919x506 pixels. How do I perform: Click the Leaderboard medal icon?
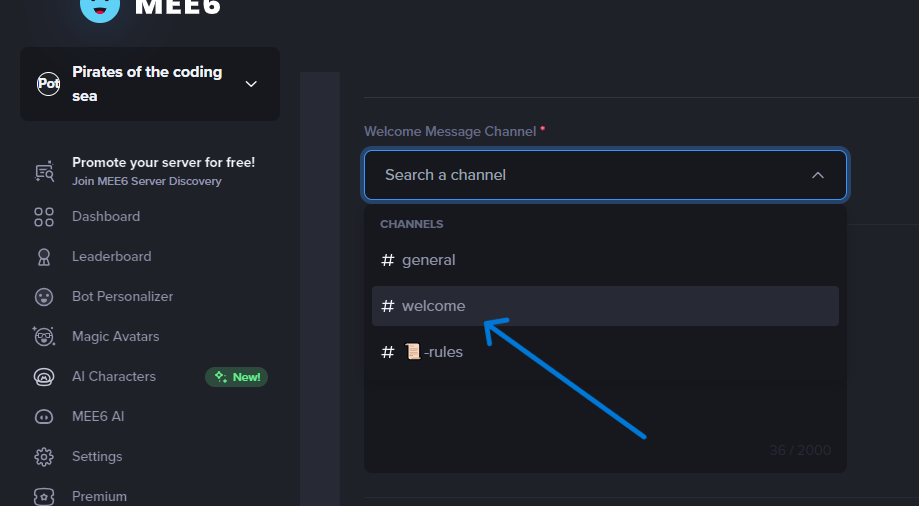pos(44,257)
